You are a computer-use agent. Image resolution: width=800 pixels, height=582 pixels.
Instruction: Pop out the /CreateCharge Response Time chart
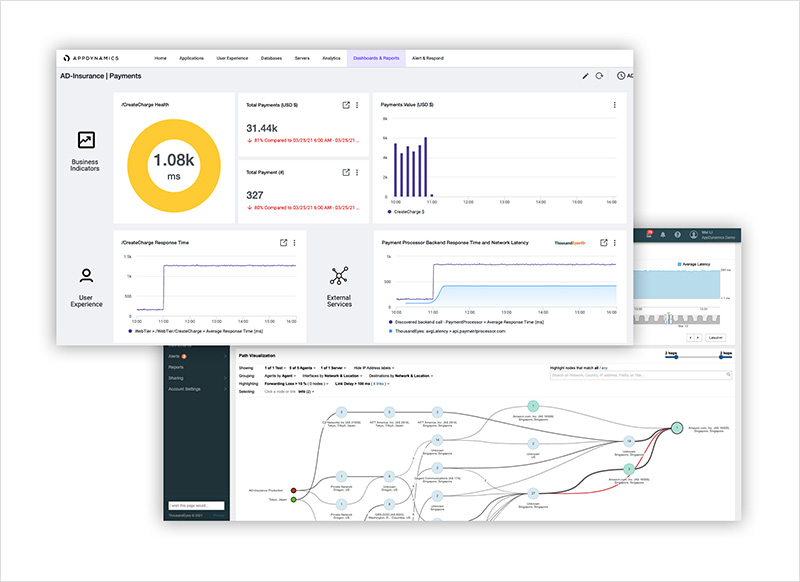coord(283,242)
